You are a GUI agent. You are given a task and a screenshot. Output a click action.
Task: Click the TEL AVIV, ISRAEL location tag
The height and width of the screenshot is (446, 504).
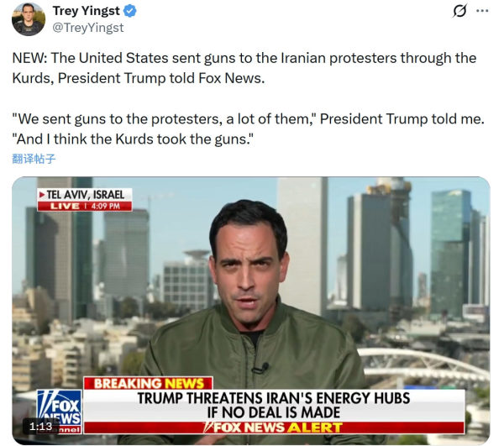(85, 195)
